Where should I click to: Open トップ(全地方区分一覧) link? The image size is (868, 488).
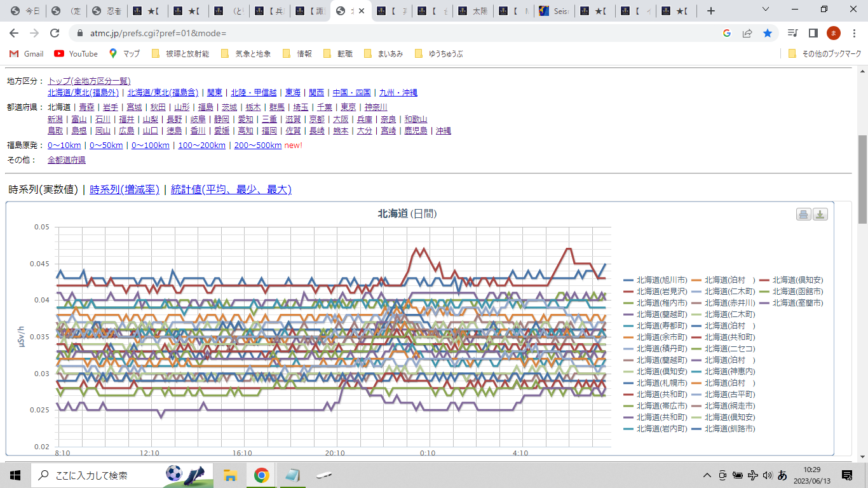click(x=89, y=81)
